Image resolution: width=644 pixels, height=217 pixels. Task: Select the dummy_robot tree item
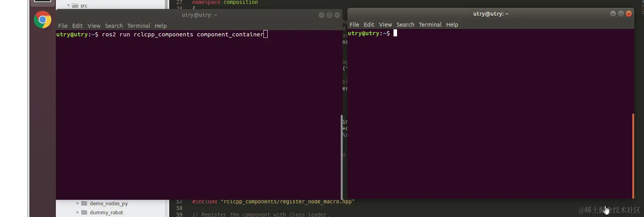[x=106, y=212]
